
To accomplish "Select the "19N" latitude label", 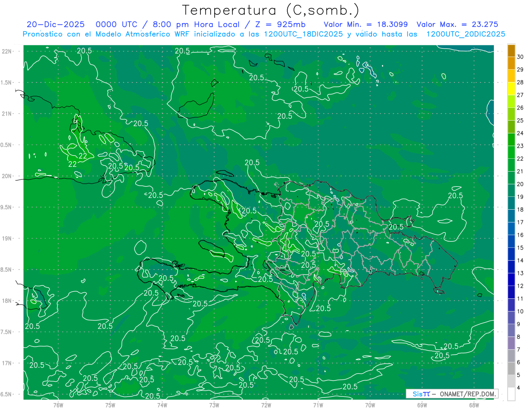I will pos(7,238).
